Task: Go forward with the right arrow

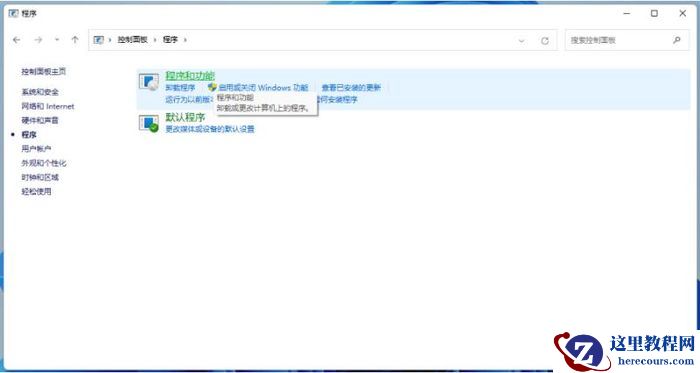Action: [x=38, y=40]
